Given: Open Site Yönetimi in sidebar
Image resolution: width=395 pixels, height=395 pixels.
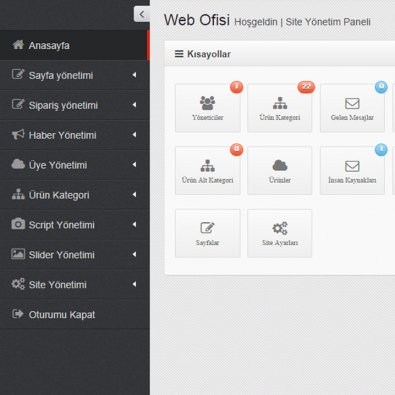Looking at the screenshot, I should (75, 284).
